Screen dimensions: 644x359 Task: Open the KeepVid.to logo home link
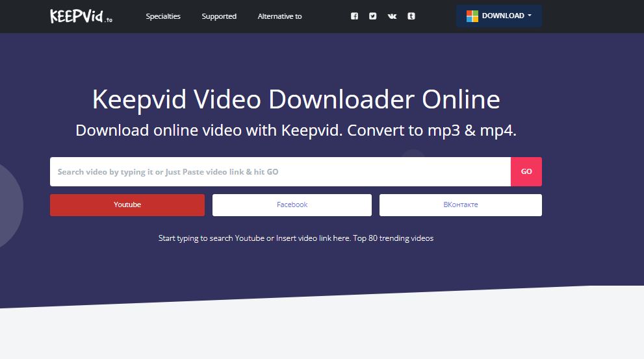coord(81,16)
